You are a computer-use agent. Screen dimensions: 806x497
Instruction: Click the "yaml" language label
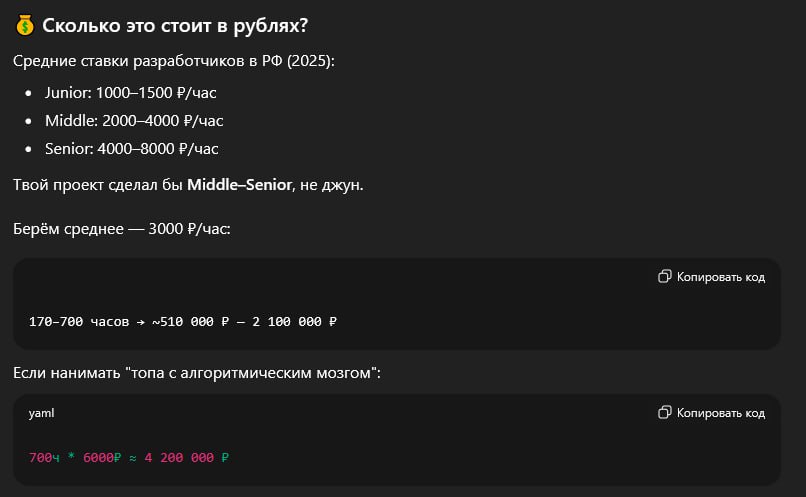point(41,413)
